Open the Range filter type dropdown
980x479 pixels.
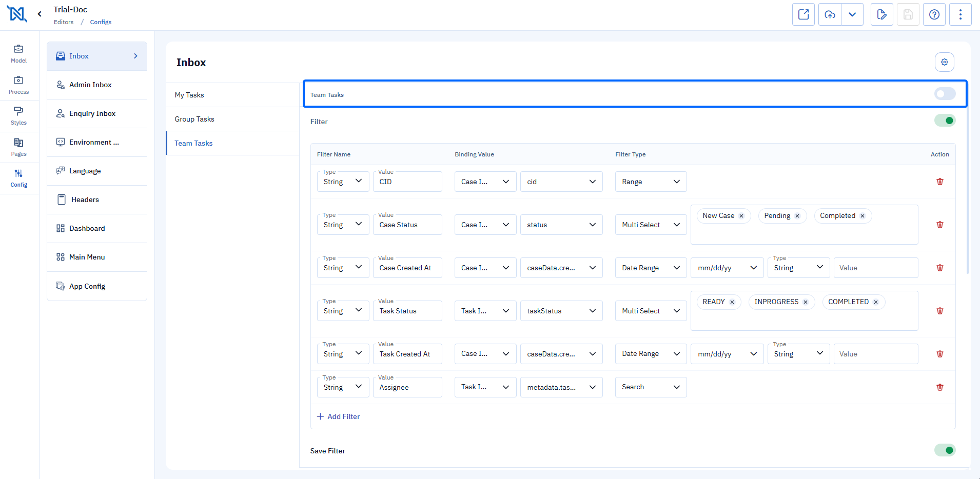click(x=651, y=182)
